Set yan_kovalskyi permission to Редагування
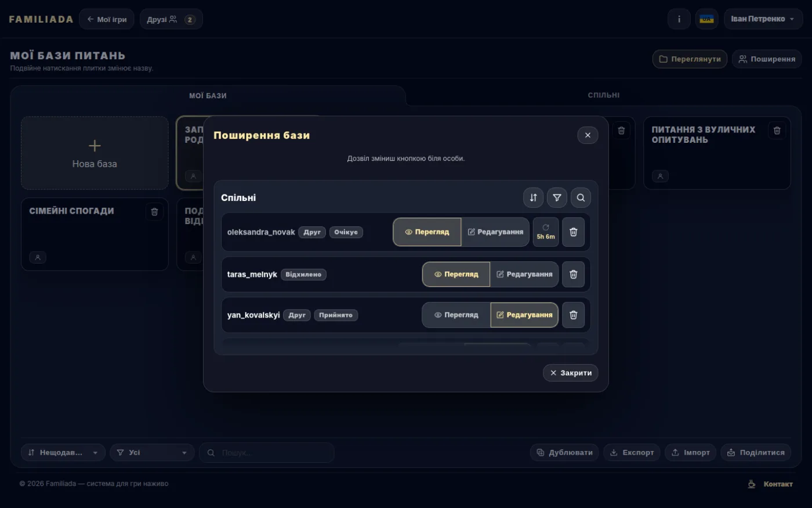 coord(524,315)
